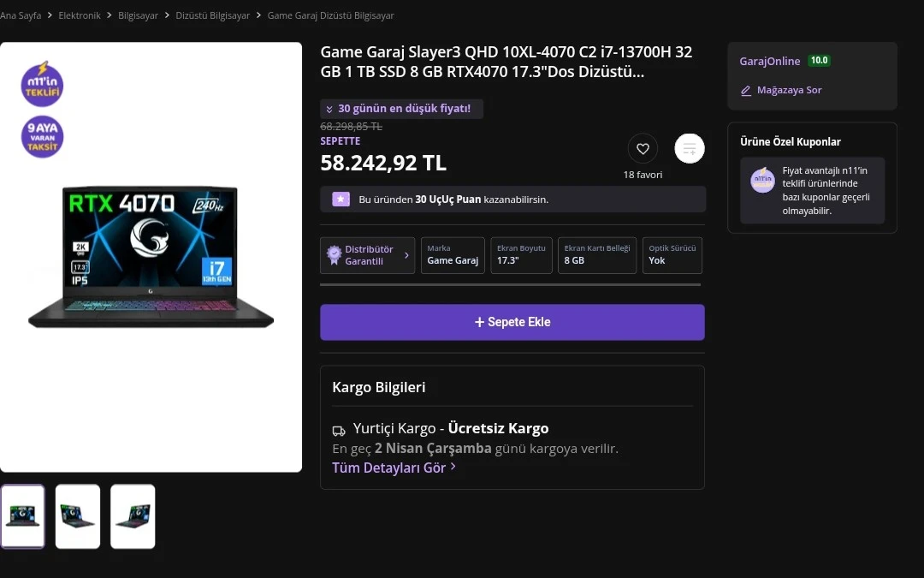Click Yurtiçi Kargo - Ücretsiz Kargo text
This screenshot has height=578, width=924.
tap(451, 428)
